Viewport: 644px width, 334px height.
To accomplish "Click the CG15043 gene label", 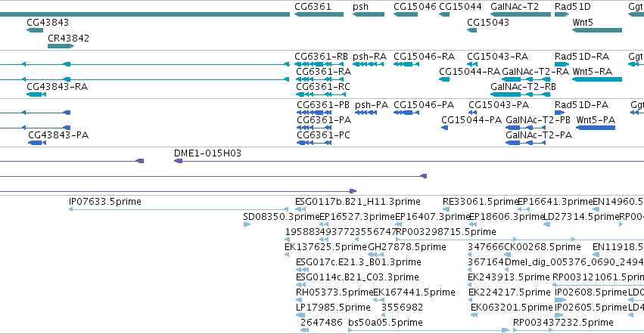I will coord(488,23).
